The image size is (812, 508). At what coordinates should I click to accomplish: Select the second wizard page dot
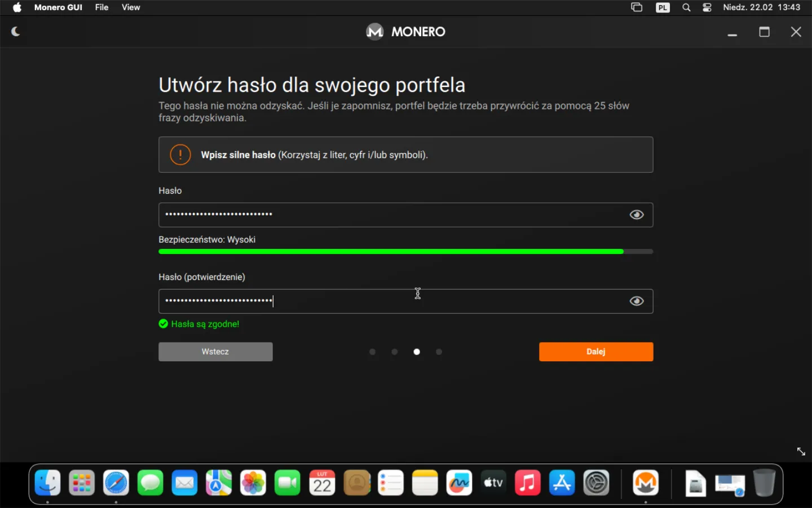point(395,352)
